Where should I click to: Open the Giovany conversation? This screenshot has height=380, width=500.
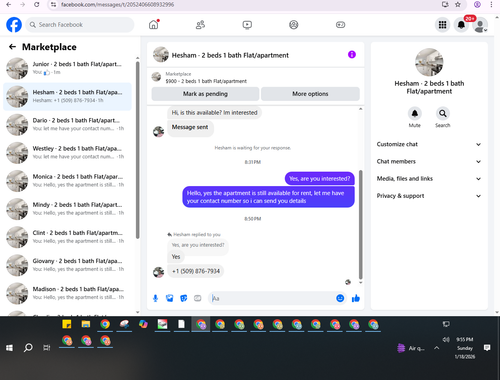click(68, 265)
